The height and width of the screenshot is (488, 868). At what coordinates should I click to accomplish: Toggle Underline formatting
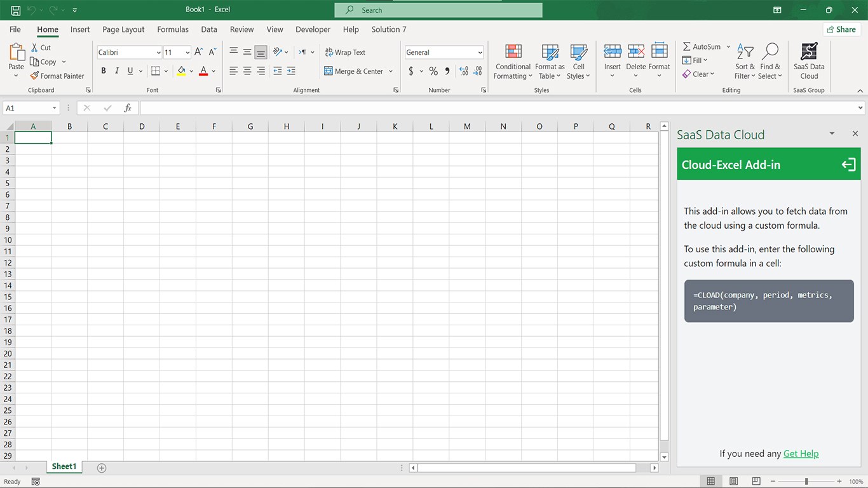(130, 71)
